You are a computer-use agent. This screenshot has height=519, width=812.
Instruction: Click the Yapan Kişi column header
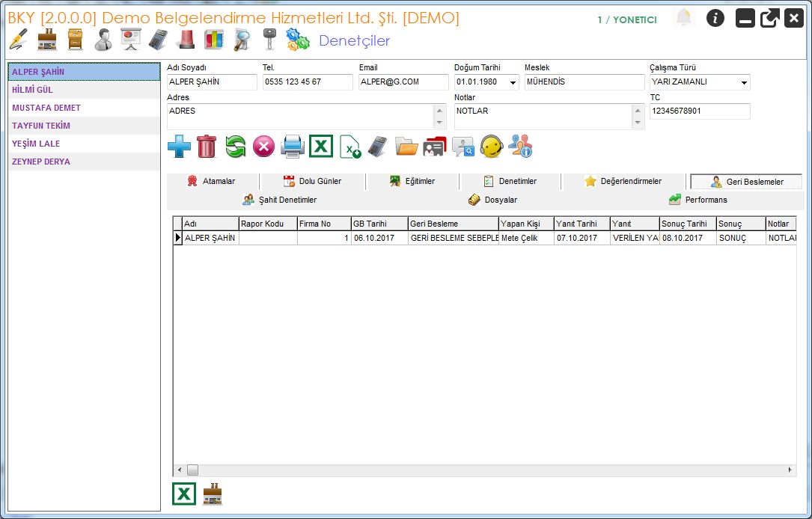point(526,224)
